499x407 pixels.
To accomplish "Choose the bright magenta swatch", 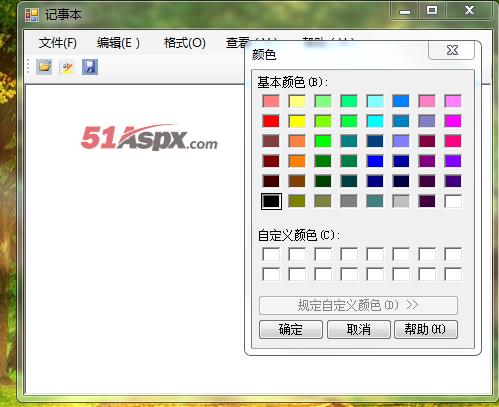I will [x=453, y=121].
